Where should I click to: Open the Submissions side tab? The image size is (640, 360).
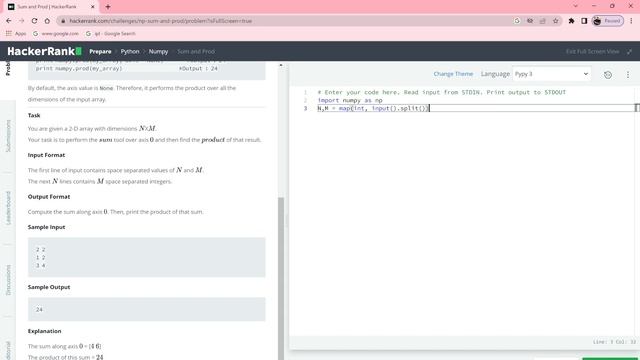(x=8, y=136)
